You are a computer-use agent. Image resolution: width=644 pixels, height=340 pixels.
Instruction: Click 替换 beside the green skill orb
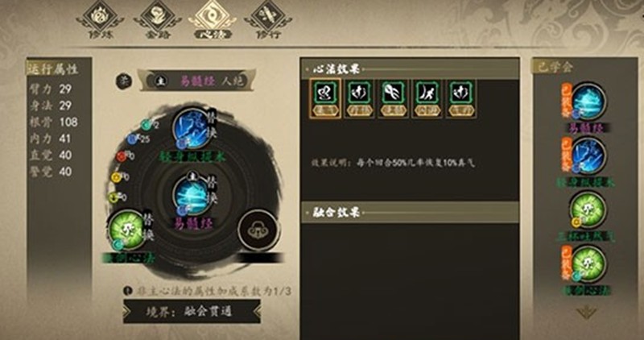[148, 226]
